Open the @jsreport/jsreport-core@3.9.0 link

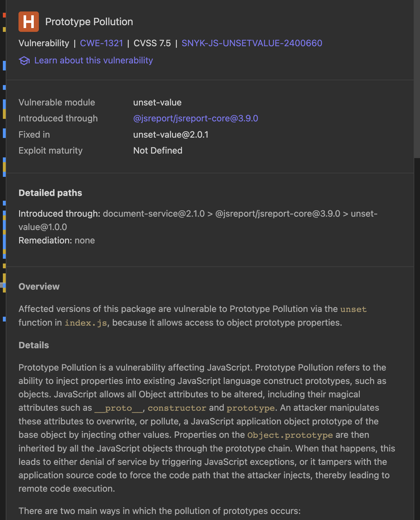click(x=196, y=118)
